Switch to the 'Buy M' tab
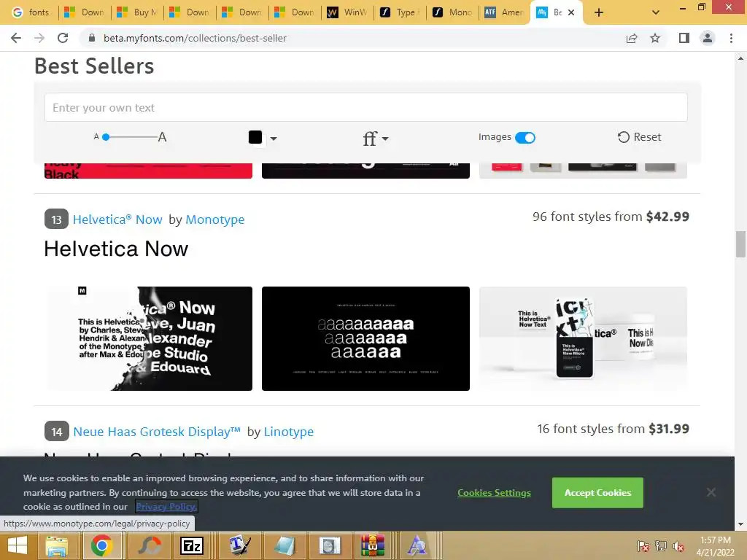The width and height of the screenshot is (747, 560). [137, 12]
